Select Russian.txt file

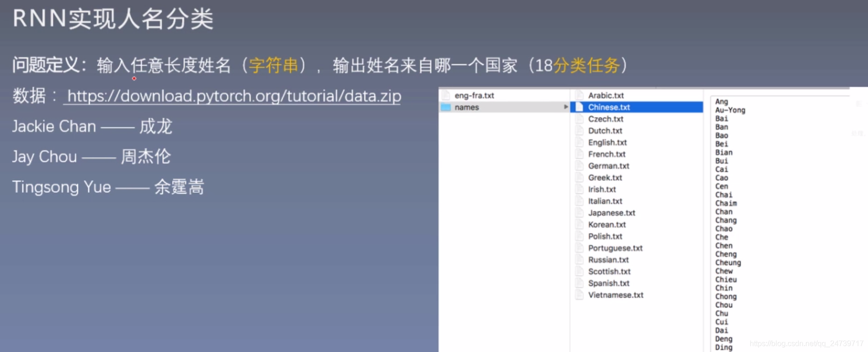[x=608, y=260]
